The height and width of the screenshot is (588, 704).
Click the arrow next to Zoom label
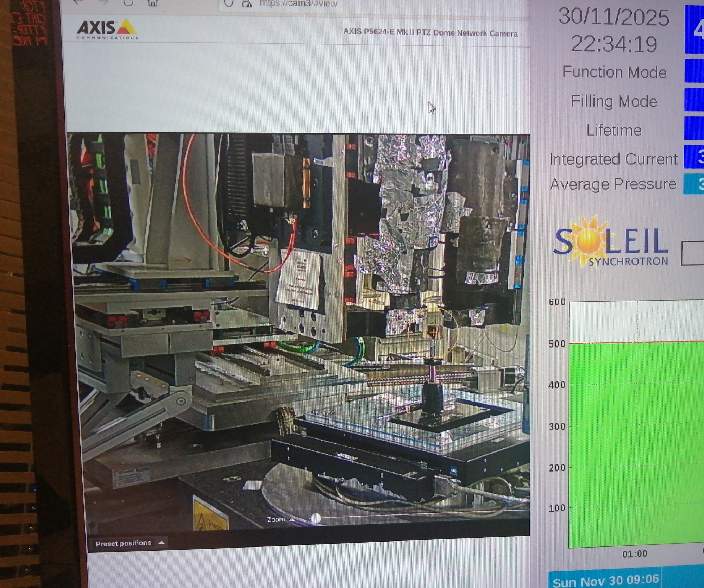[291, 519]
